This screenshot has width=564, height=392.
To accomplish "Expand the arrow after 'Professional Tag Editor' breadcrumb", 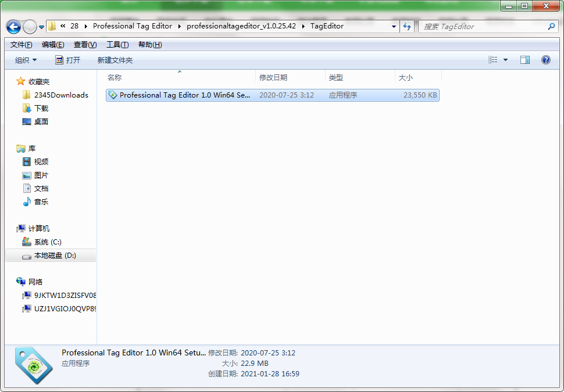I will [x=180, y=26].
